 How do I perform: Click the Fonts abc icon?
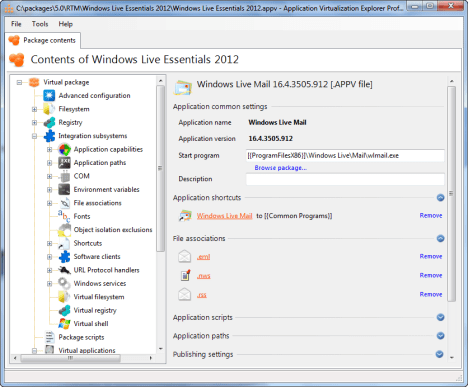[64, 216]
